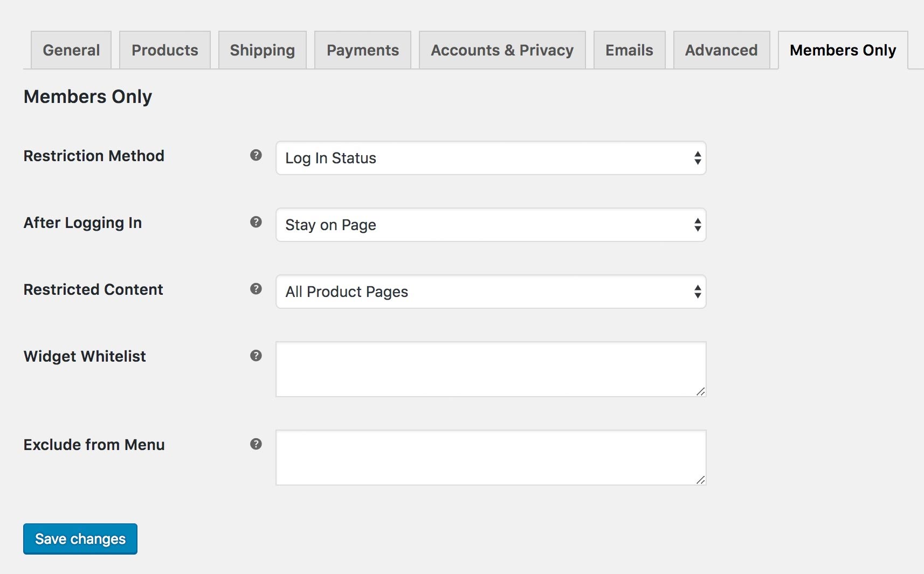Click help icon beside Widget Whitelist
924x574 pixels.
pos(256,356)
